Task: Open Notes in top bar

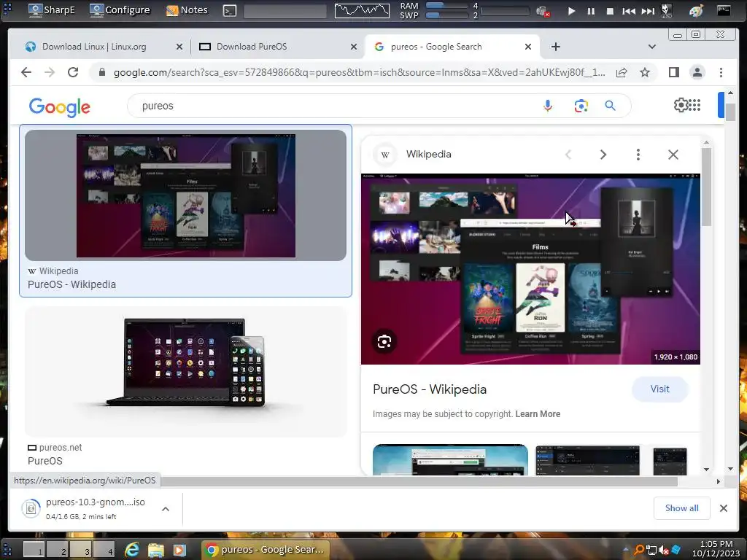Action: pyautogui.click(x=186, y=10)
